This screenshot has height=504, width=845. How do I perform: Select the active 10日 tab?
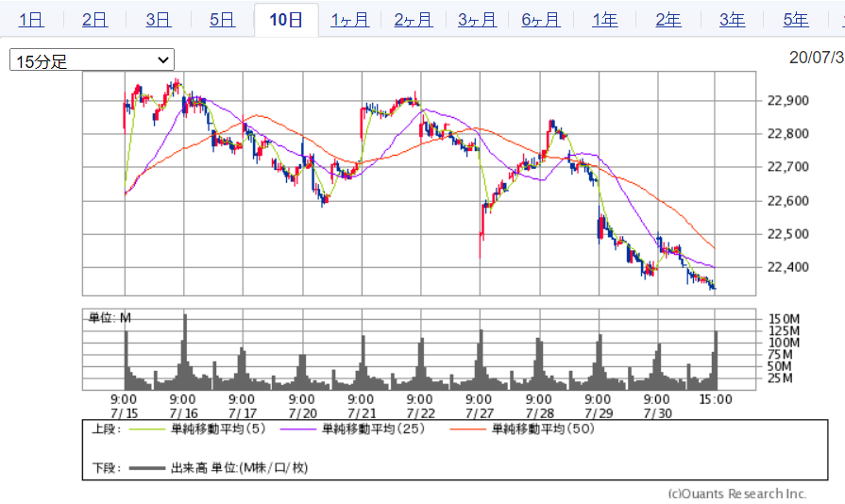286,19
